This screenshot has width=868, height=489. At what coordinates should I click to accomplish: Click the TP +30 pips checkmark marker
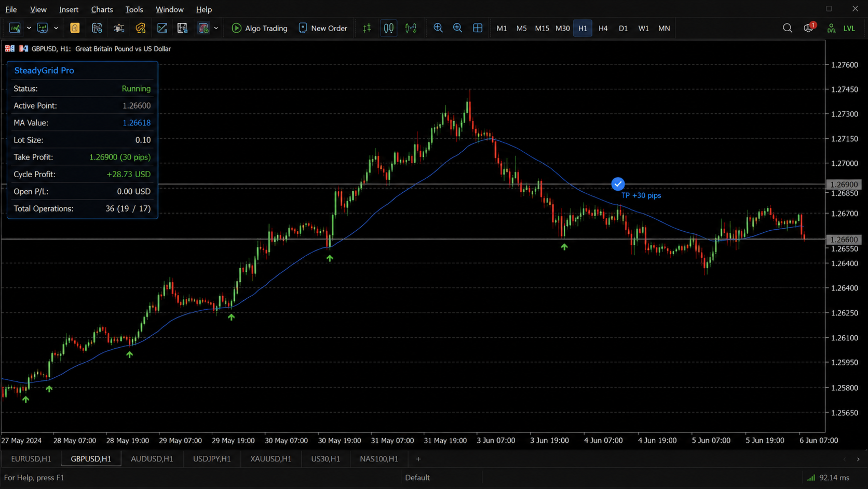coord(618,184)
